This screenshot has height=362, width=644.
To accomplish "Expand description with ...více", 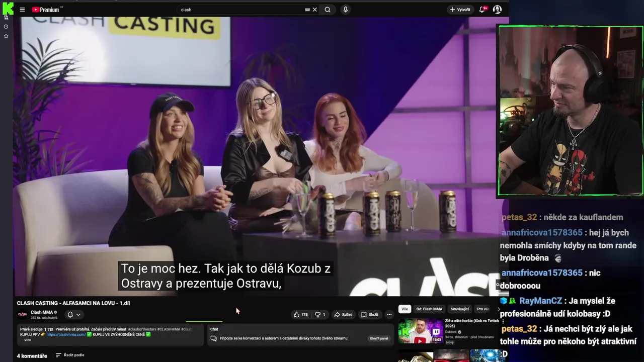I will [26, 340].
